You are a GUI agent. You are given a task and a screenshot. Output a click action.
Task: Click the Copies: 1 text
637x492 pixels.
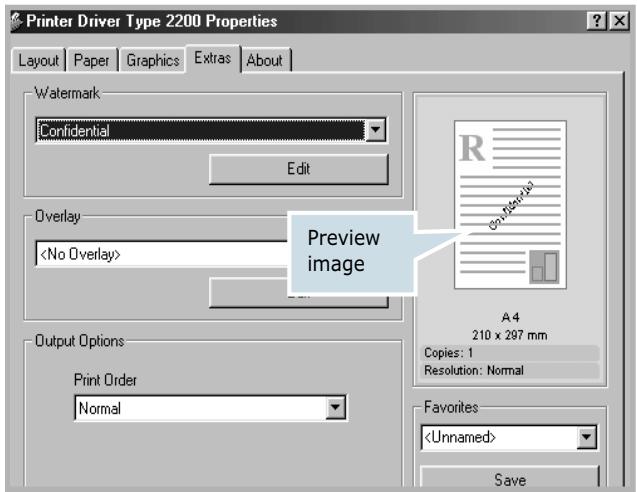tap(448, 352)
